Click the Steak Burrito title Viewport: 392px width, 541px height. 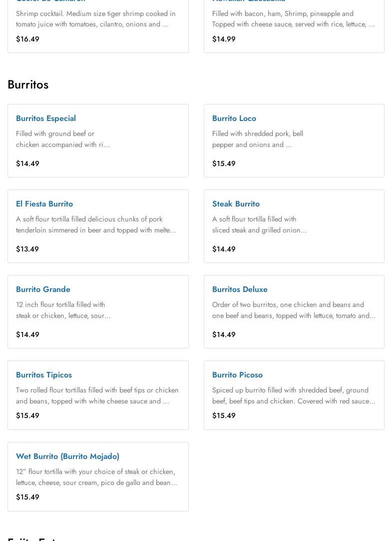[236, 204]
